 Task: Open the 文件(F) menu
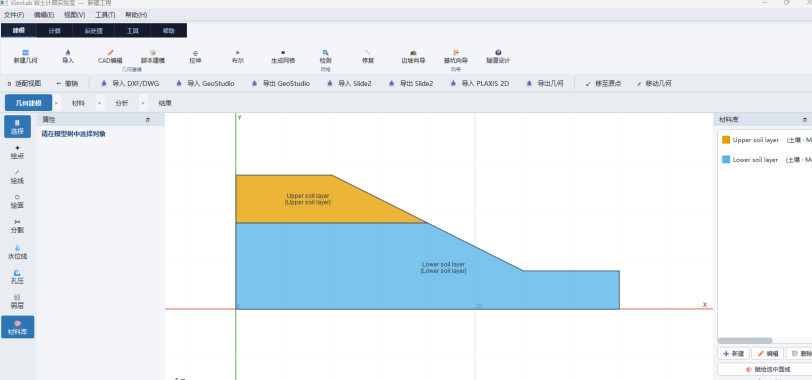tap(14, 15)
